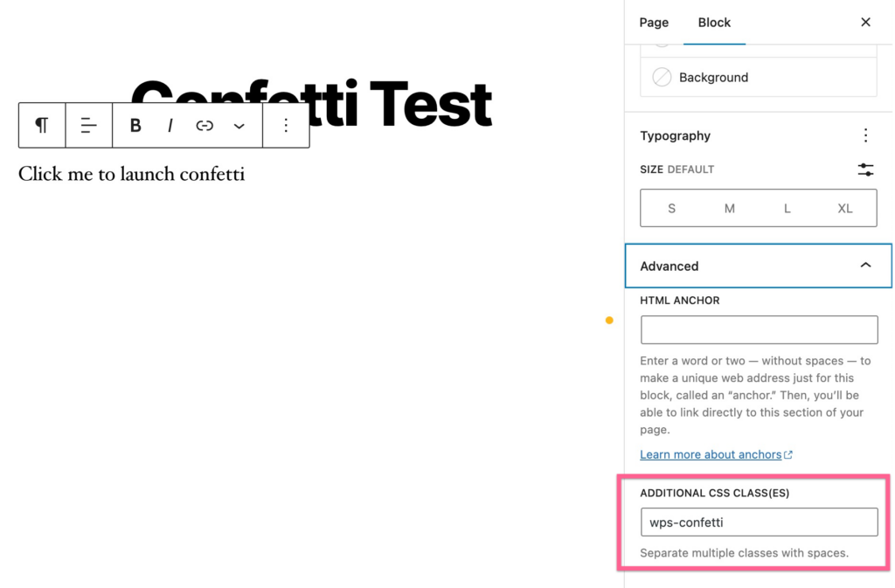Toggle custom font size slider icon
Image resolution: width=895 pixels, height=588 pixels.
tap(865, 169)
